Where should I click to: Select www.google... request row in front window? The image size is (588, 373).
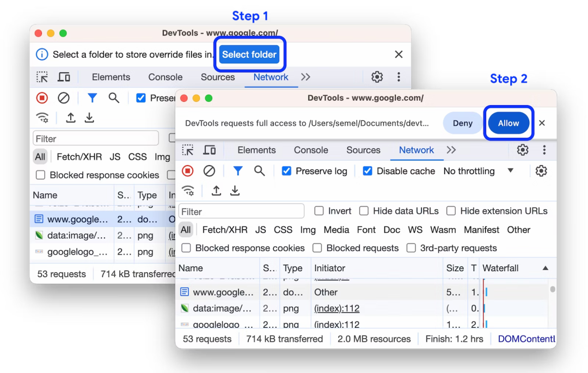click(363, 292)
